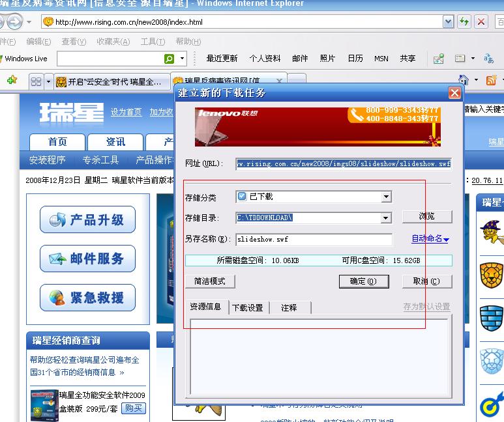Click the light blue lion icon in sidebar
504x422 pixels.
tap(492, 361)
